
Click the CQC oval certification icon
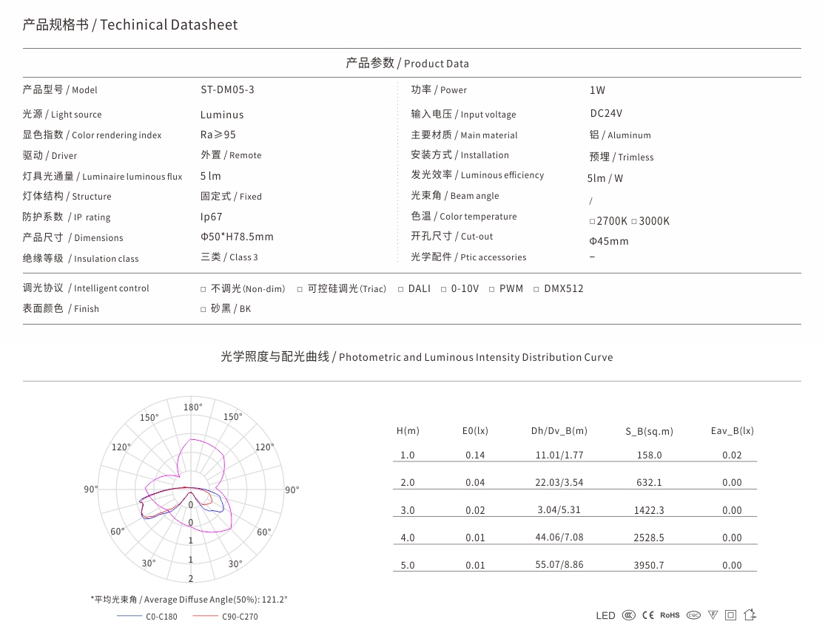coord(693,615)
